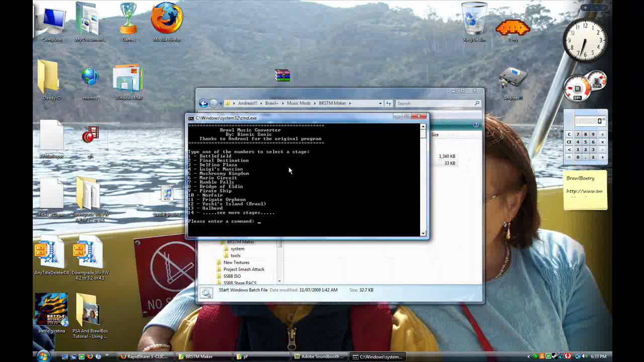The width and height of the screenshot is (644, 362).
Task: Launch Mozilla Firefox from the desktop
Action: [x=167, y=23]
